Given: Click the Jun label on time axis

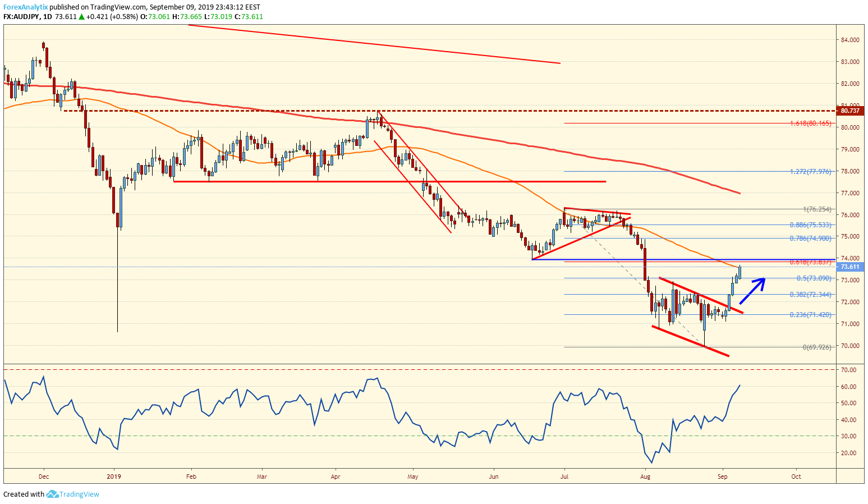Looking at the screenshot, I should coord(494,476).
